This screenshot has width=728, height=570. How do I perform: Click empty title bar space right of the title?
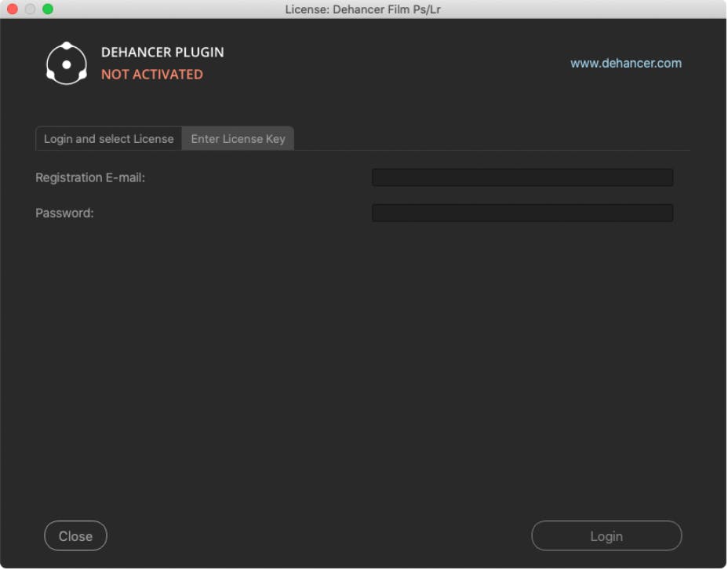point(588,9)
